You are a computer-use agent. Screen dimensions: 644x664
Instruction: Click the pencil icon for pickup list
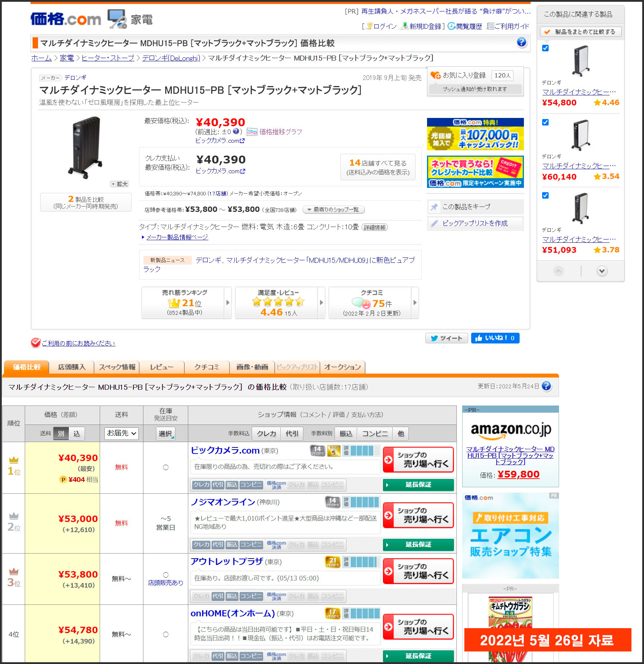tap(434, 223)
